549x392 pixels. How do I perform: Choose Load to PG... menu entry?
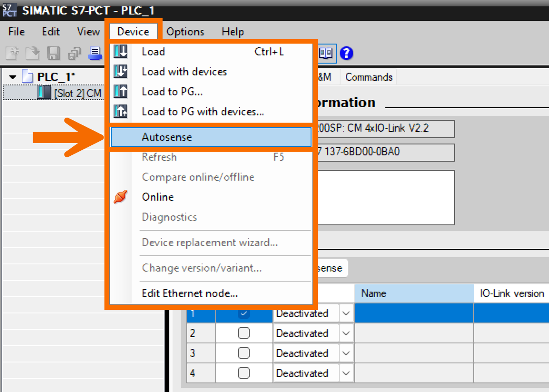[x=211, y=91]
